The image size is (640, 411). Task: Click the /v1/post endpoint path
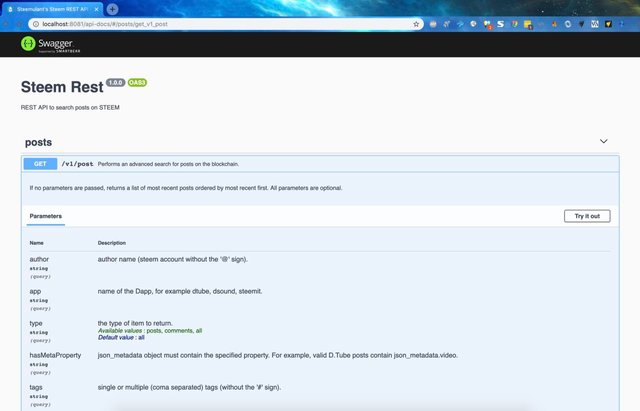point(77,163)
